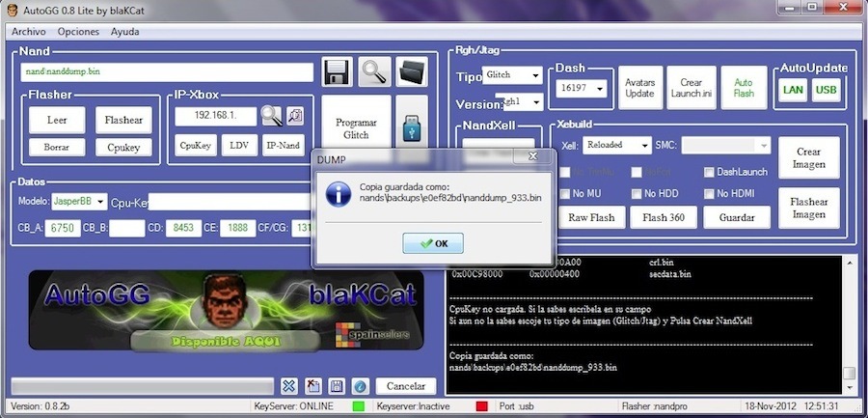Click the IP address field 192.168.1.
The image size is (868, 418).
216,117
